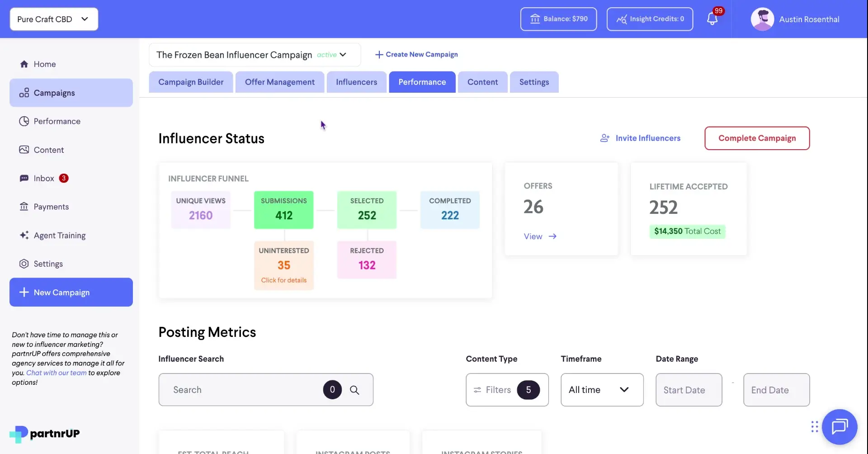Click the Complete Campaign button

coord(757,138)
